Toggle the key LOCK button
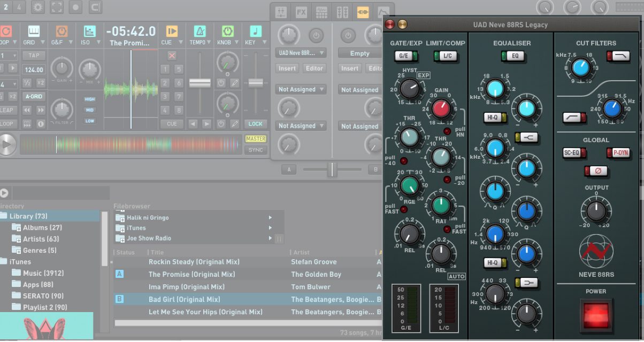 tap(256, 123)
